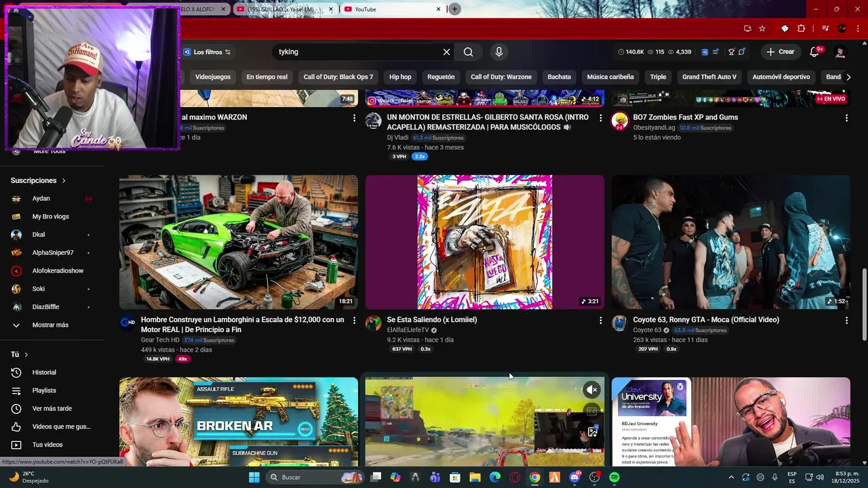Clear the 'tyking' search text
The width and height of the screenshot is (868, 488).
coord(446,52)
